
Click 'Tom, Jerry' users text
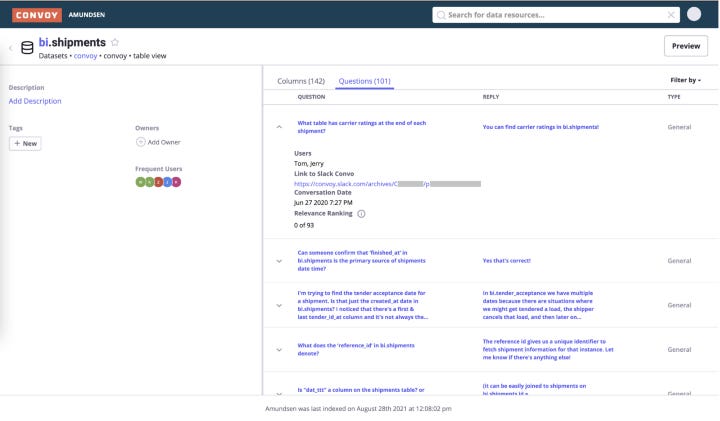tap(309, 163)
